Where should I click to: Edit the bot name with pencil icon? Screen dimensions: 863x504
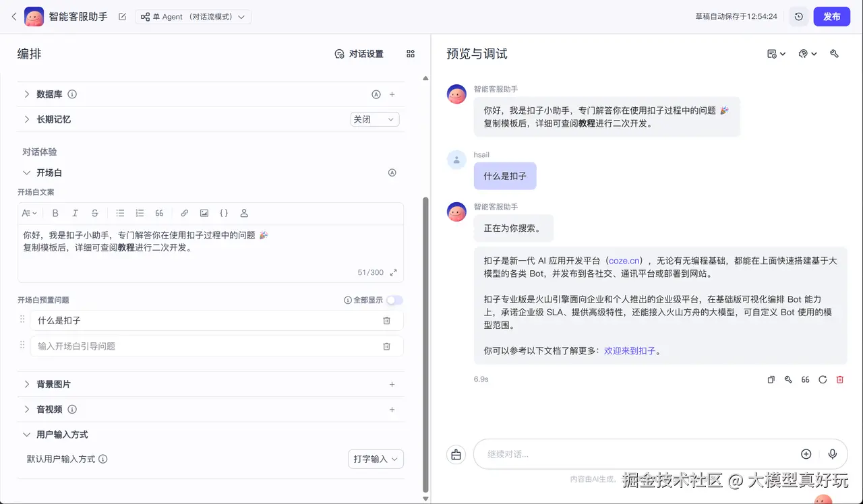point(122,17)
